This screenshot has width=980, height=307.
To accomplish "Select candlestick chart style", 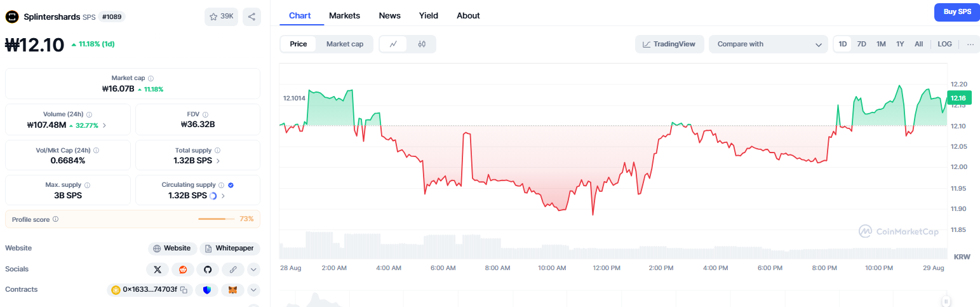I will (422, 44).
